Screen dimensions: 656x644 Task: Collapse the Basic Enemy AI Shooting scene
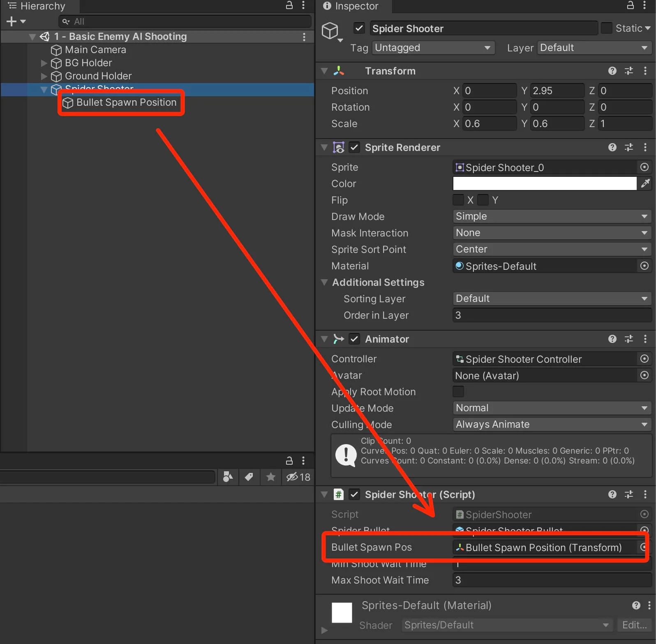point(32,37)
